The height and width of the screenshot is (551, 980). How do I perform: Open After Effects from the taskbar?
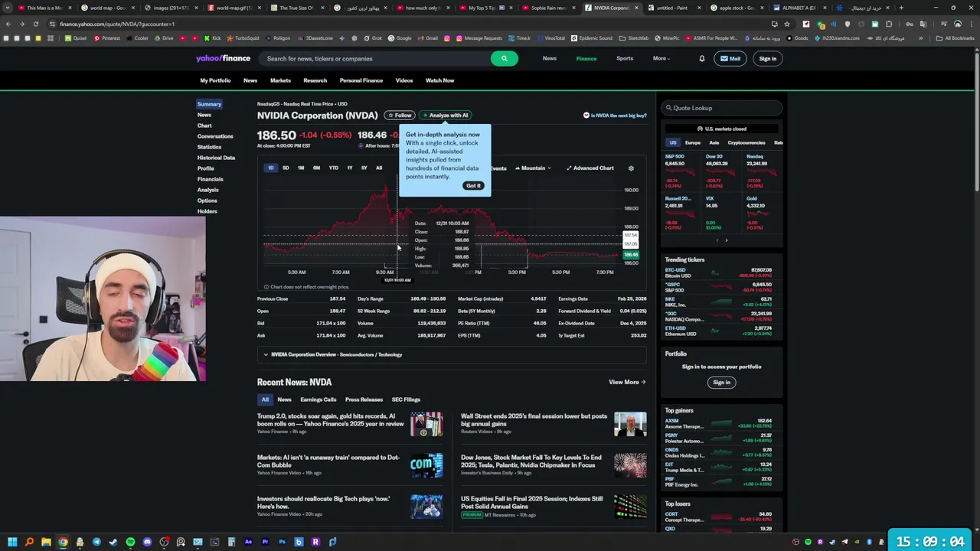248,542
